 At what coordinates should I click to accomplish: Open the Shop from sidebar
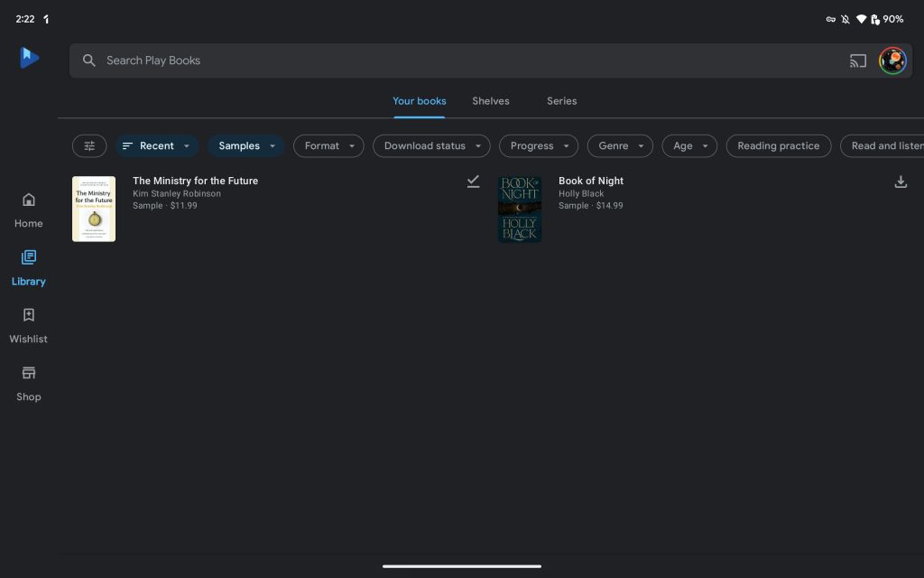[28, 383]
